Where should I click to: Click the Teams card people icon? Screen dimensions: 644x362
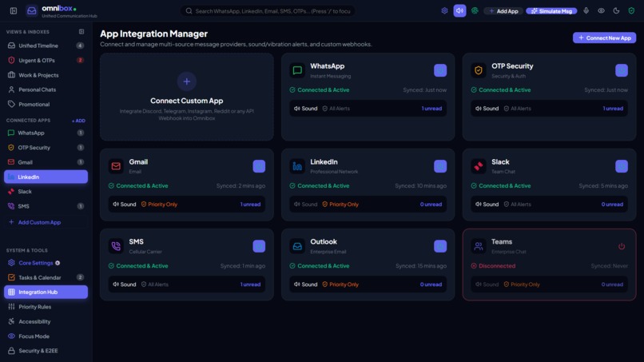(479, 246)
